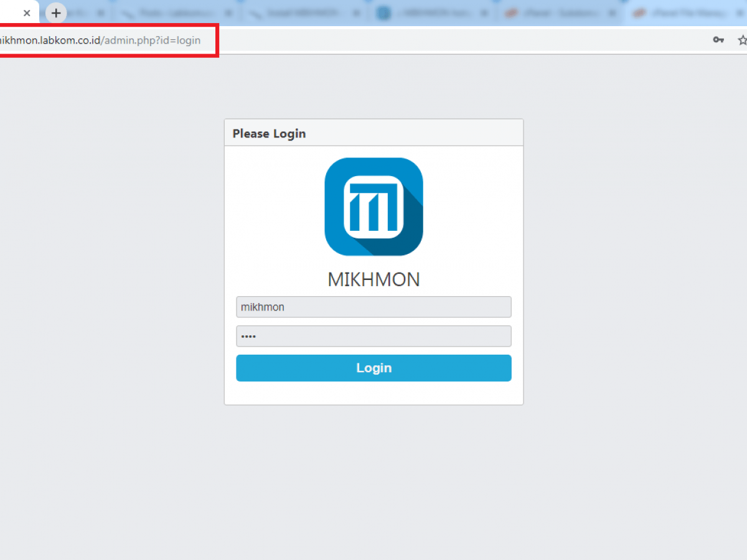Click the Login button
747x560 pixels.
tap(374, 368)
